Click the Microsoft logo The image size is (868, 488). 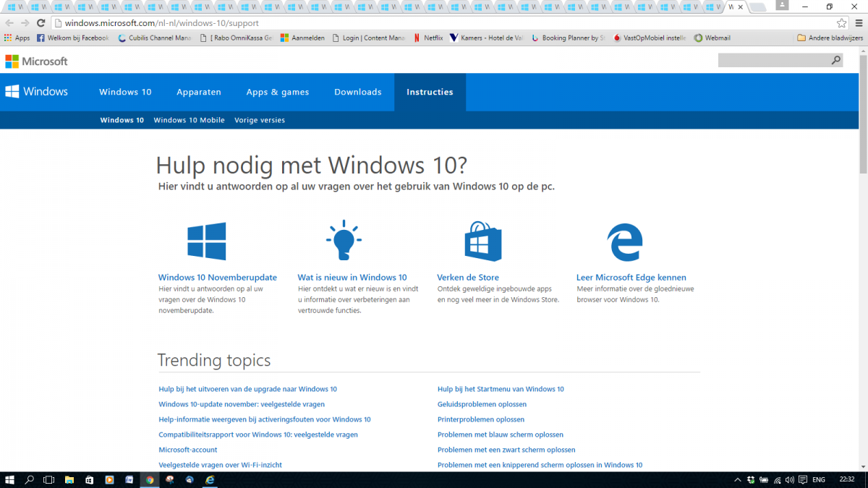tap(36, 61)
